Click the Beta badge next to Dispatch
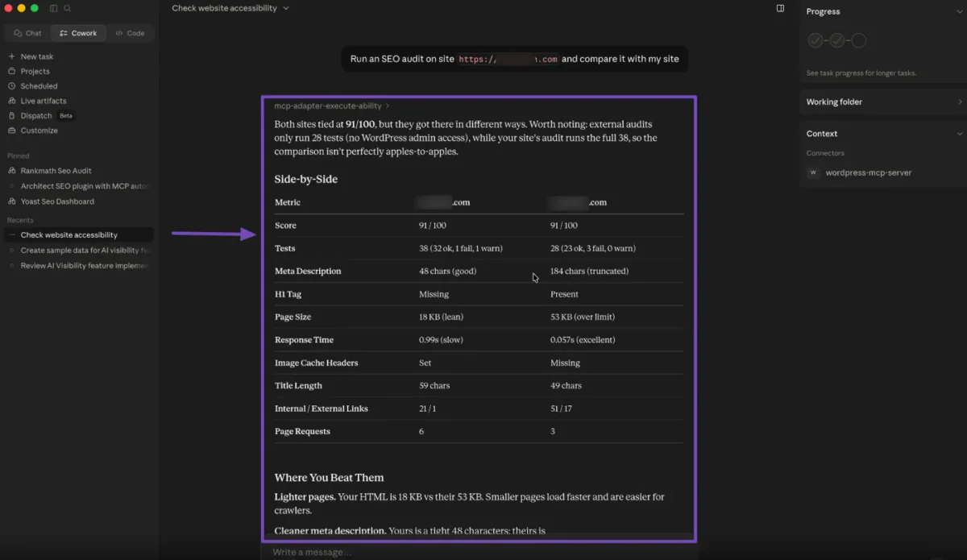Viewport: 967px width, 560px height. click(66, 115)
